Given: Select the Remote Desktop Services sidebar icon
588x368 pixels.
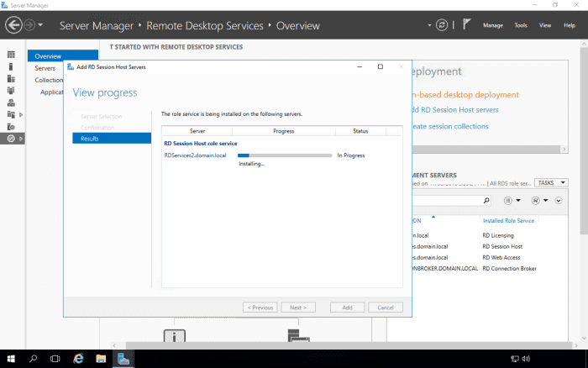Looking at the screenshot, I should 11,139.
